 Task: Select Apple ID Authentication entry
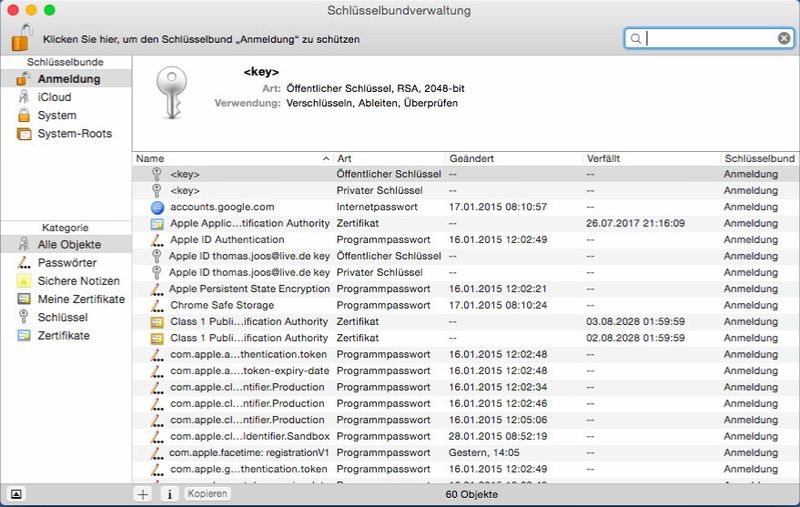point(466,240)
